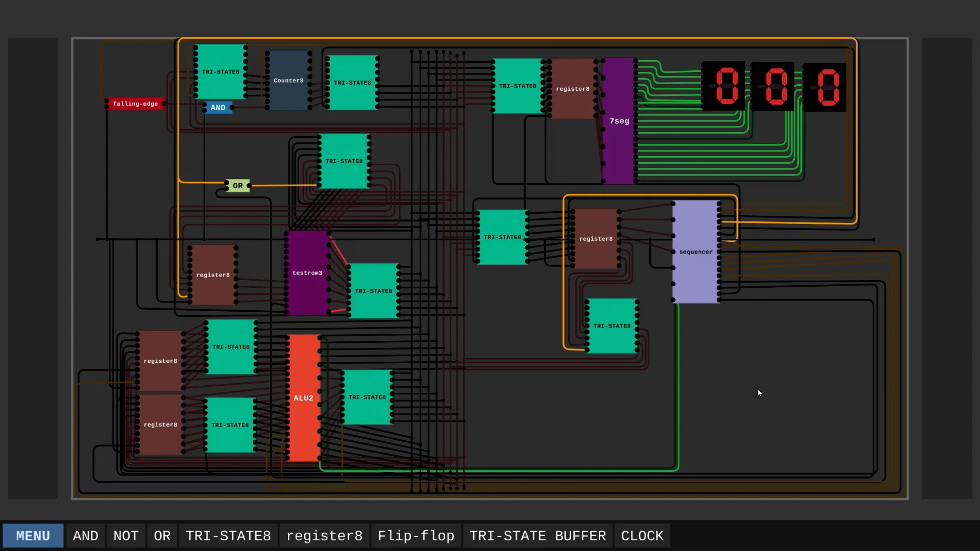Select register8 from the toolbar

point(324,535)
